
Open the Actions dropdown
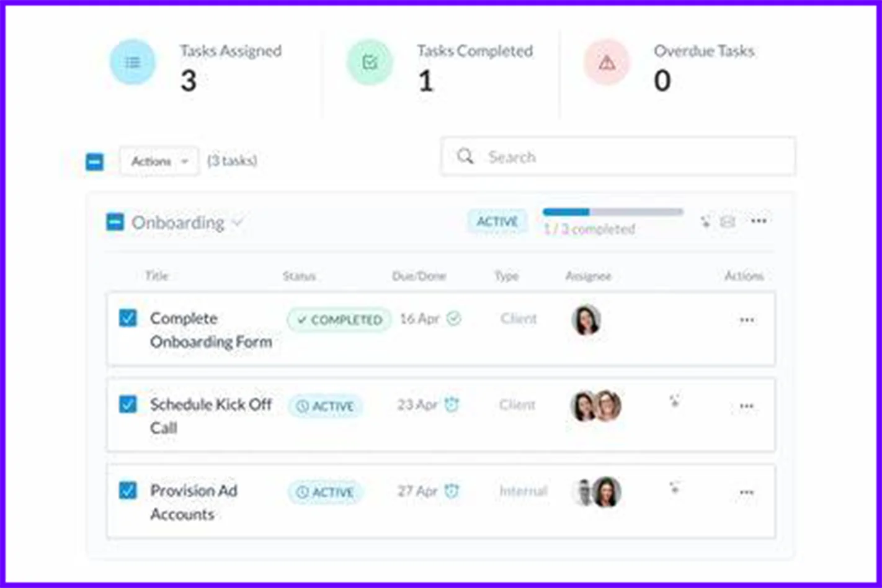(x=159, y=161)
